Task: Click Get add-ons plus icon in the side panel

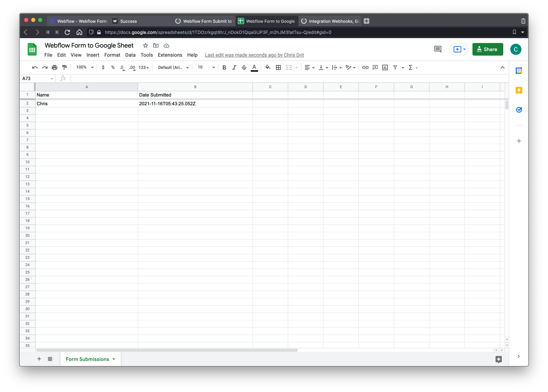Action: point(519,141)
